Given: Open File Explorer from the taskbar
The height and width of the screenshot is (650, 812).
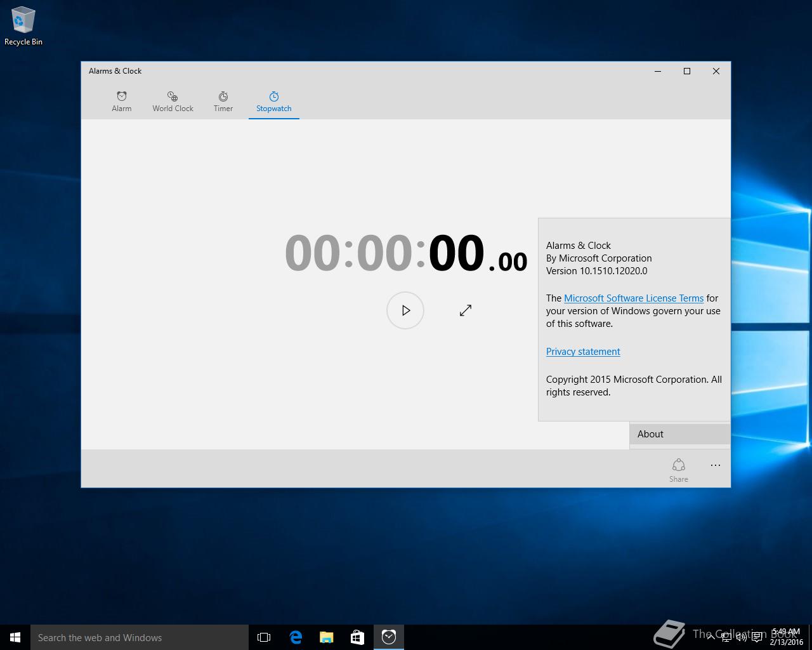Looking at the screenshot, I should [327, 637].
